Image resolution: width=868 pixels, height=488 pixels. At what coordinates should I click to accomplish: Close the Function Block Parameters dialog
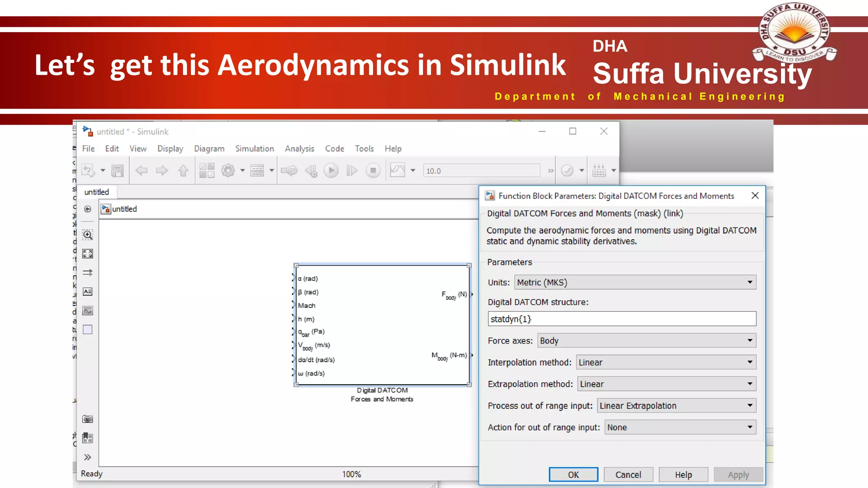(x=755, y=195)
